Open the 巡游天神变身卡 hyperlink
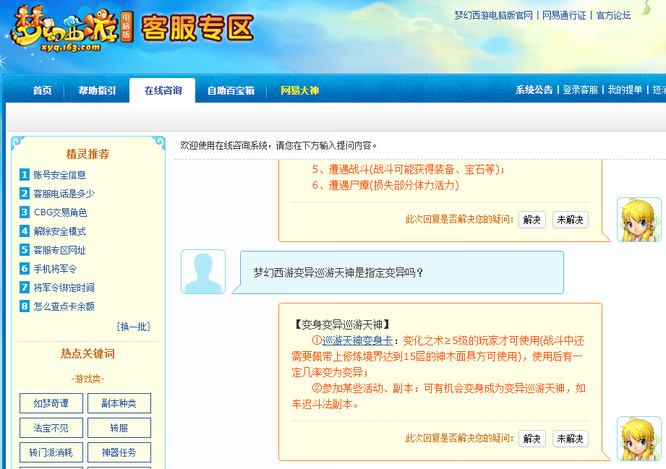666x469 pixels. [x=357, y=340]
